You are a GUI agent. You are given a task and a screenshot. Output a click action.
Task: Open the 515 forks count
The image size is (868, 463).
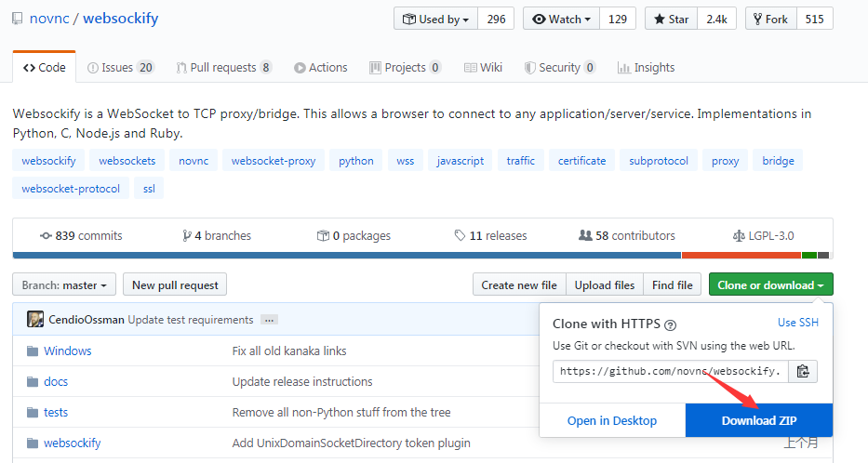coord(814,19)
